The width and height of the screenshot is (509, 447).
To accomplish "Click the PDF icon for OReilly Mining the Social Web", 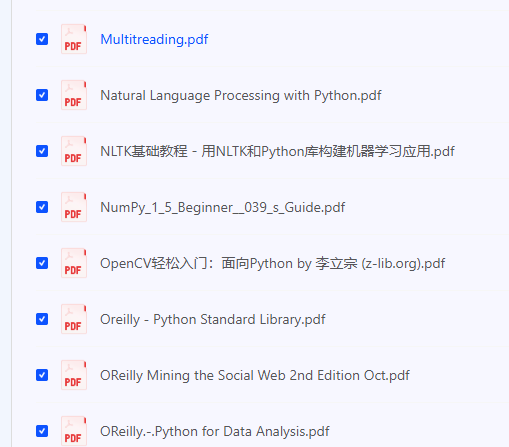I will click(74, 375).
